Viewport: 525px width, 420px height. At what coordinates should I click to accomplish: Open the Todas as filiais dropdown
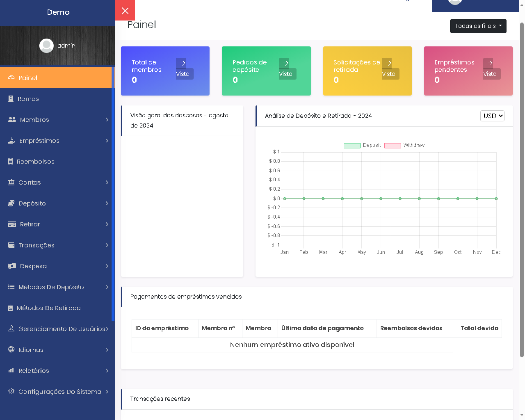click(x=478, y=26)
